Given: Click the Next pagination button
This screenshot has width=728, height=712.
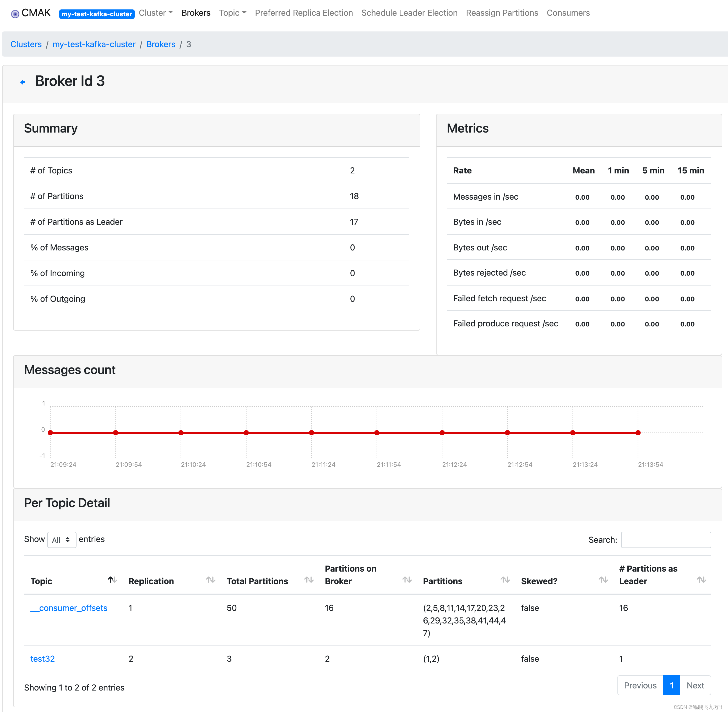Looking at the screenshot, I should coord(695,685).
